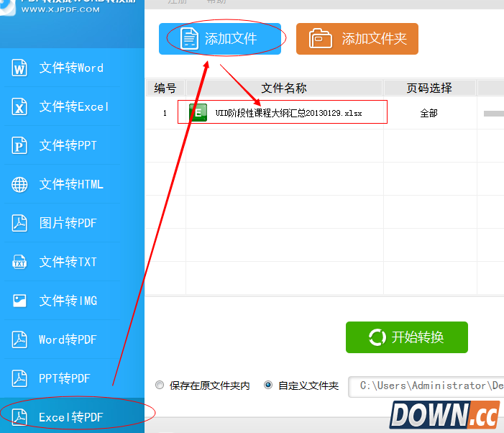
Task: Click the refresh icon on 开始转换 button
Action: pyautogui.click(x=377, y=337)
